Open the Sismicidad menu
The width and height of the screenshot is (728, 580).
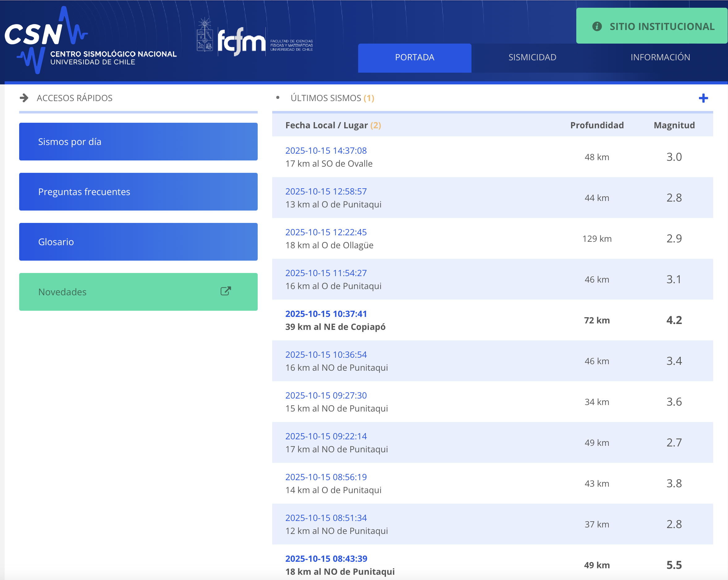coord(532,58)
